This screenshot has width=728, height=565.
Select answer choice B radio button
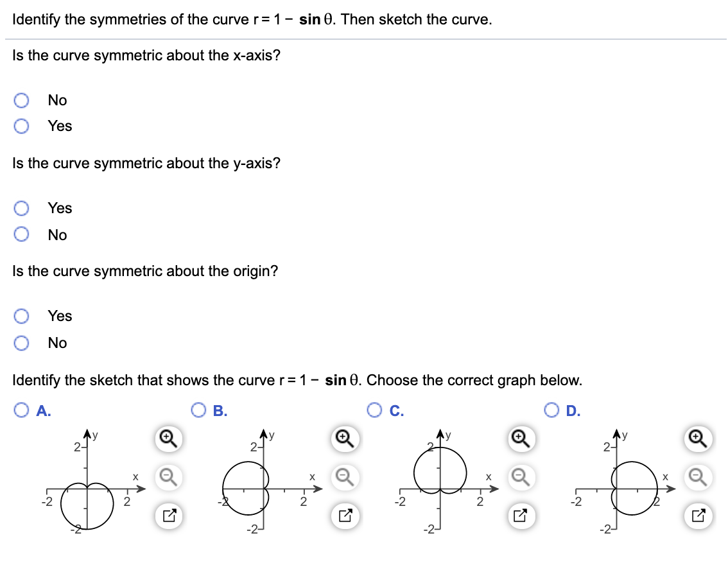pyautogui.click(x=199, y=410)
